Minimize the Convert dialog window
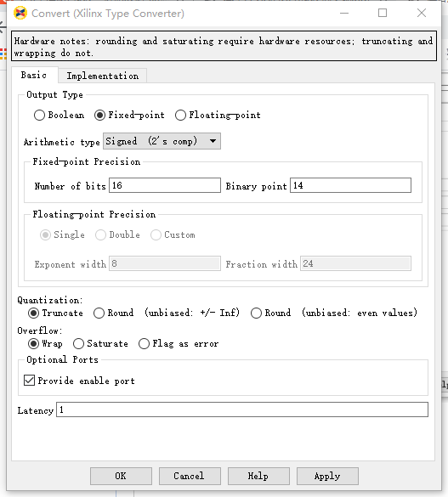448x497 pixels. point(344,14)
